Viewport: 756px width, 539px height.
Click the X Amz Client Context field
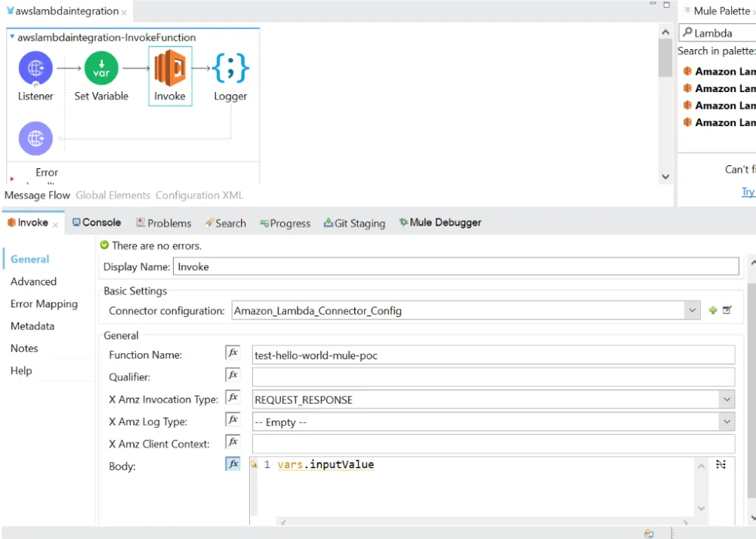pos(493,444)
